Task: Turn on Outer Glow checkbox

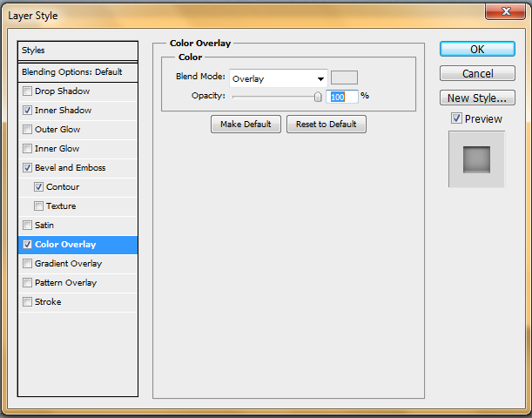Action: (28, 130)
